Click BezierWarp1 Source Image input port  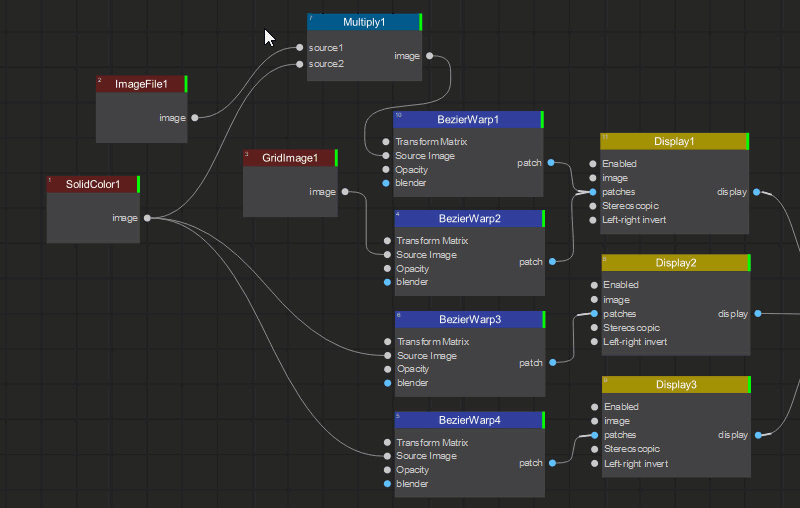coord(386,156)
